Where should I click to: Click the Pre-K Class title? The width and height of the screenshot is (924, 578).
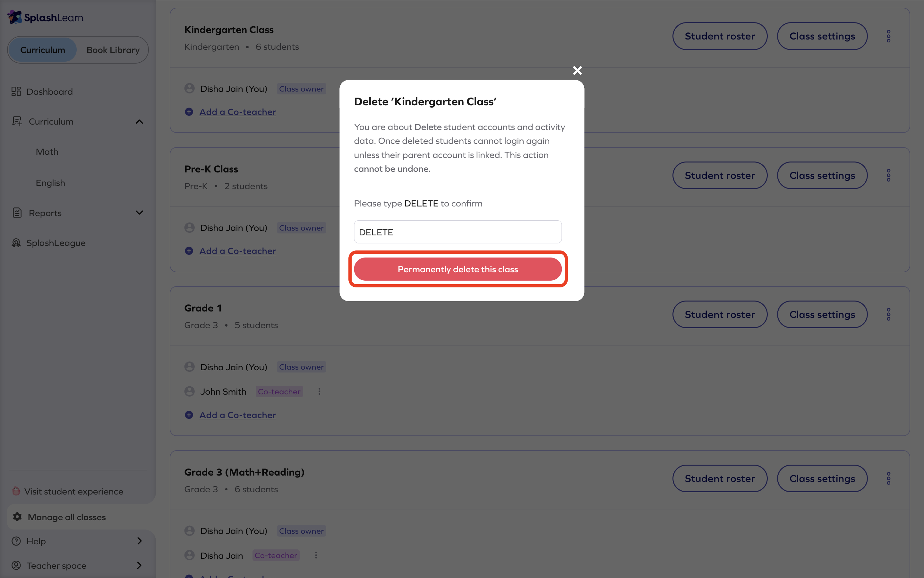tap(211, 169)
